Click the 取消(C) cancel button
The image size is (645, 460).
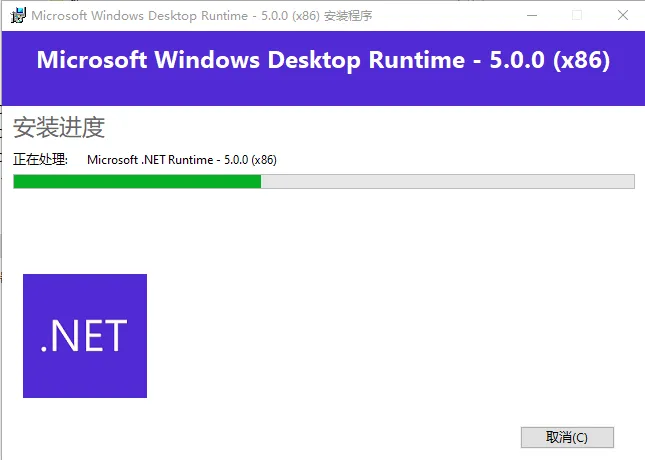(567, 437)
